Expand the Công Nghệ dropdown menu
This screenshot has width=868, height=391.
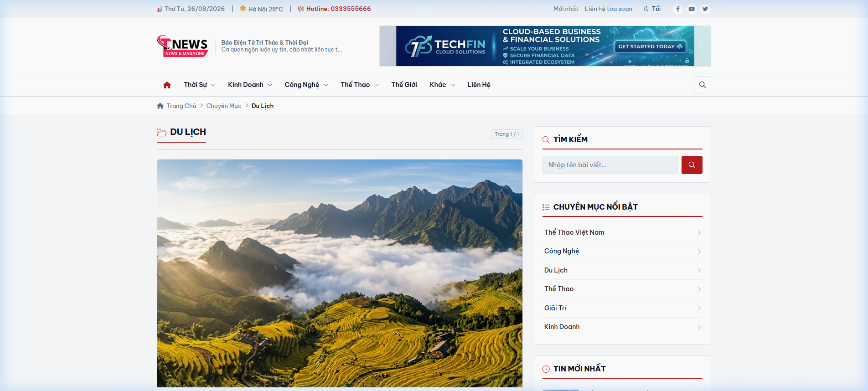[306, 85]
